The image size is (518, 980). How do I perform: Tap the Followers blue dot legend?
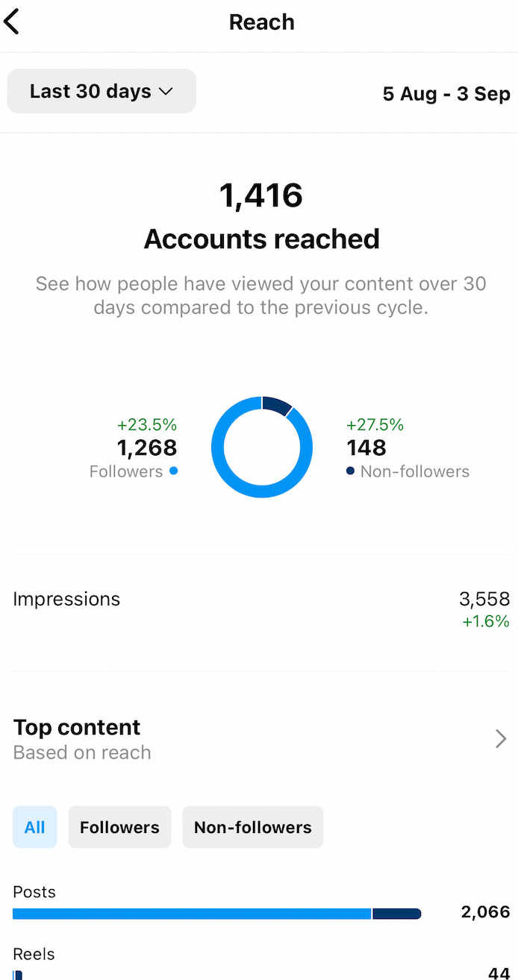click(x=174, y=471)
